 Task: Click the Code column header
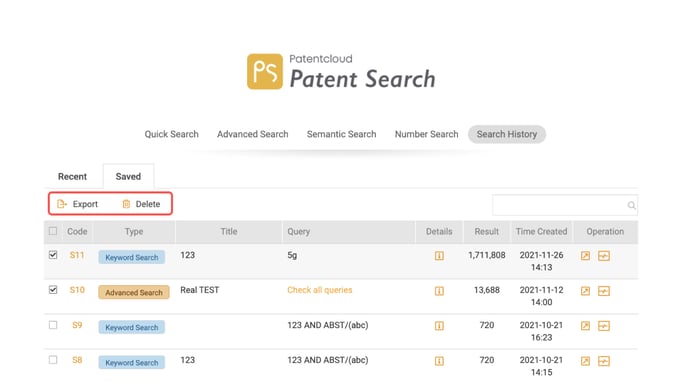77,232
